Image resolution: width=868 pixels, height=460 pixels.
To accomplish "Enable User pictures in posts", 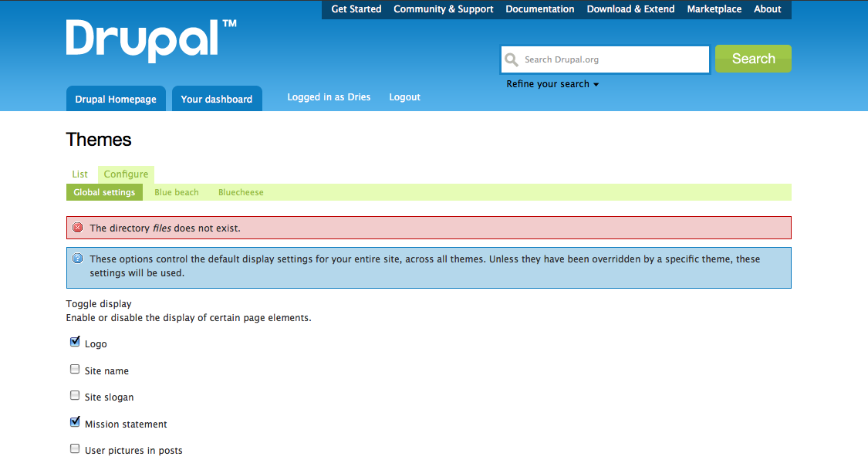I will pos(74,448).
